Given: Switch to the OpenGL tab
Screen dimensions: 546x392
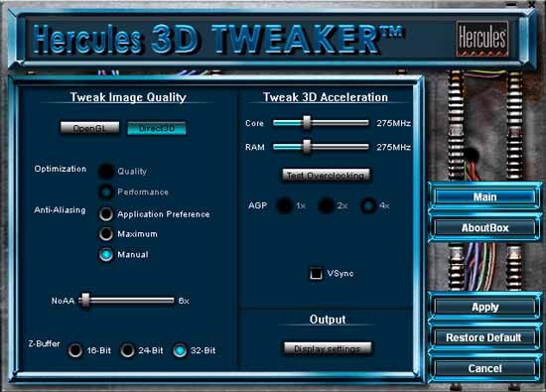Looking at the screenshot, I should click(x=89, y=128).
